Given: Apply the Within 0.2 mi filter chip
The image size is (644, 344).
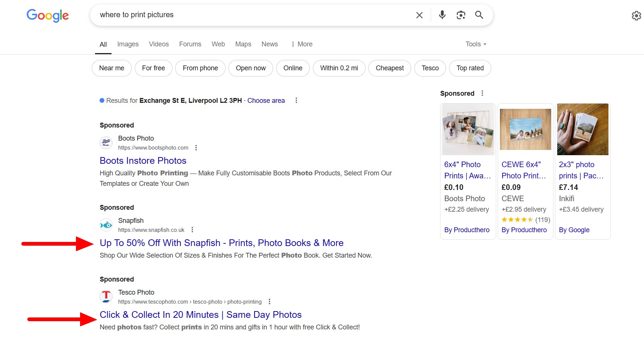Looking at the screenshot, I should [x=339, y=68].
